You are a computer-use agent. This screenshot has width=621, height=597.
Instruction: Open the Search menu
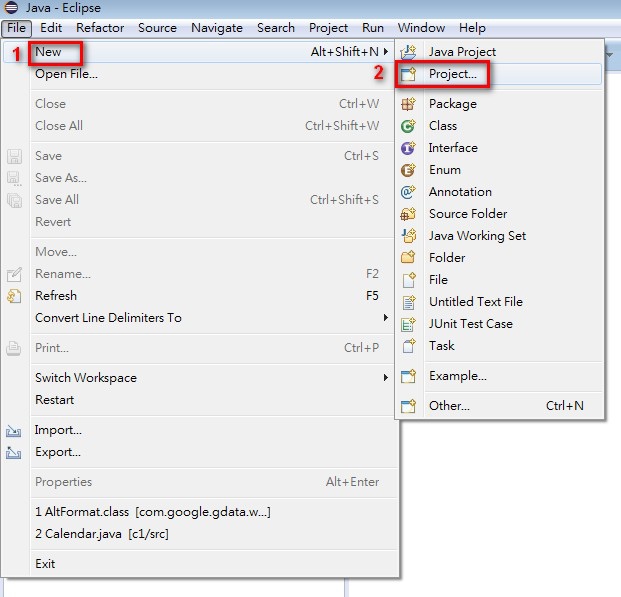[x=276, y=28]
